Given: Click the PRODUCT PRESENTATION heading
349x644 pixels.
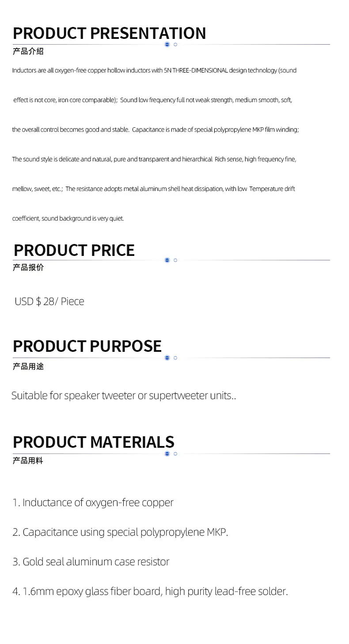Looking at the screenshot, I should (x=109, y=34).
